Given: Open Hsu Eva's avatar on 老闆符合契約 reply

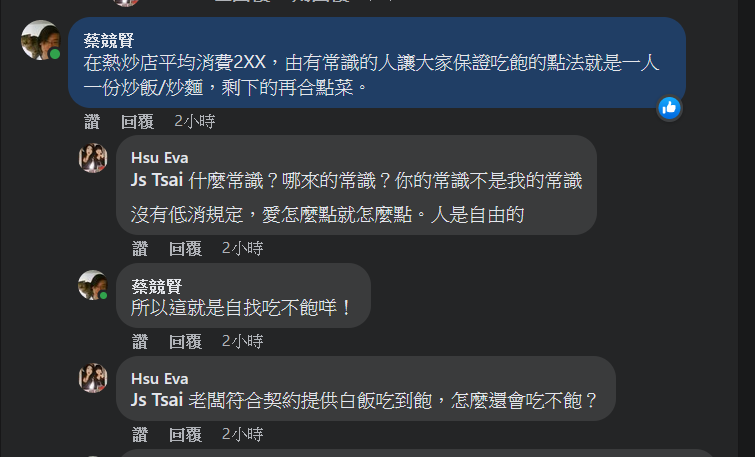Looking at the screenshot, I should (x=93, y=378).
